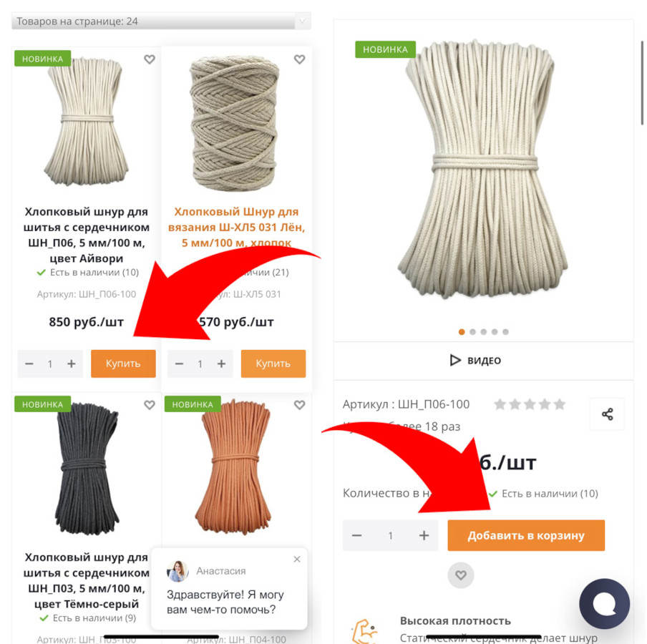Increase quantity next to Добавить в корзину
Viewport: 647px width, 644px height.
pyautogui.click(x=424, y=535)
